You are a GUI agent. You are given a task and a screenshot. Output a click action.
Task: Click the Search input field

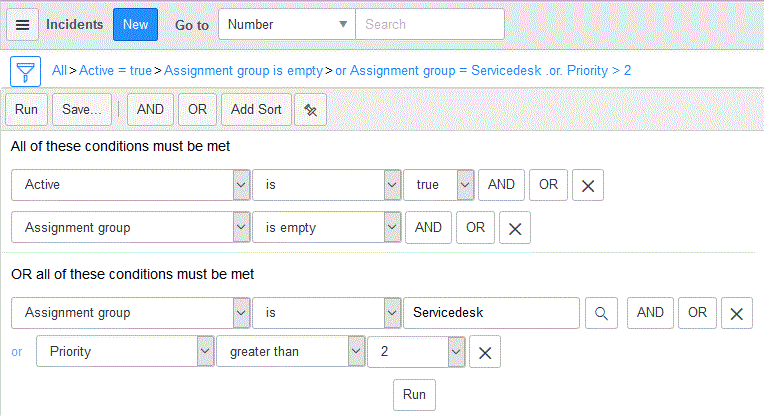tap(430, 24)
